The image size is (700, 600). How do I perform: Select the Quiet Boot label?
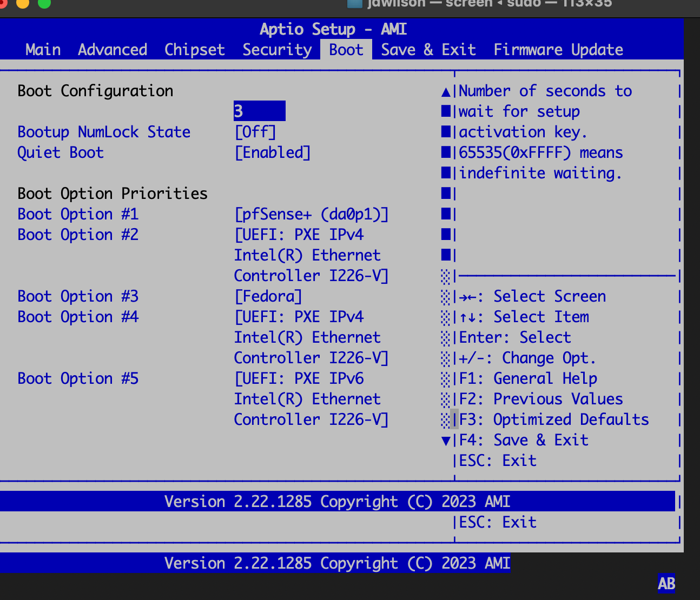[61, 152]
